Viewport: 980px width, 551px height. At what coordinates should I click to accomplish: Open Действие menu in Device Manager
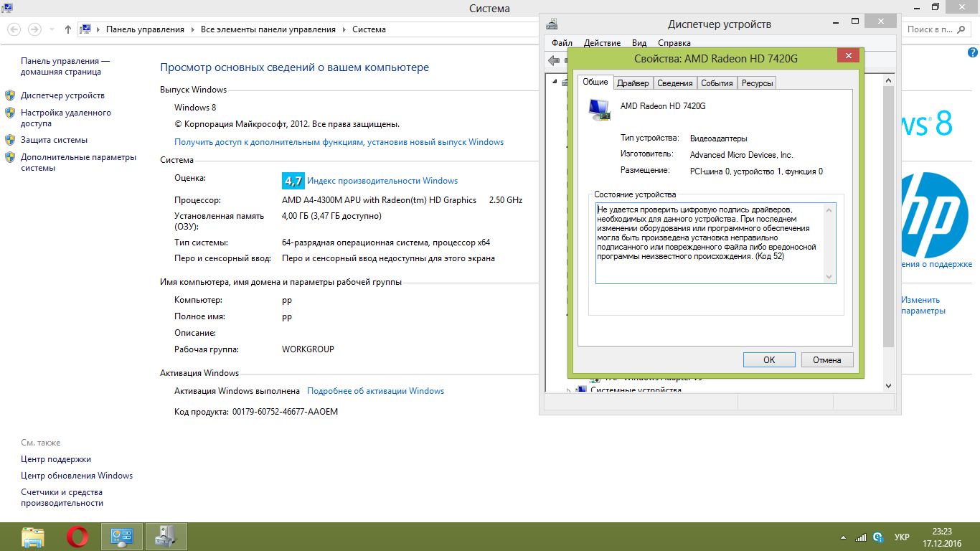[x=602, y=43]
